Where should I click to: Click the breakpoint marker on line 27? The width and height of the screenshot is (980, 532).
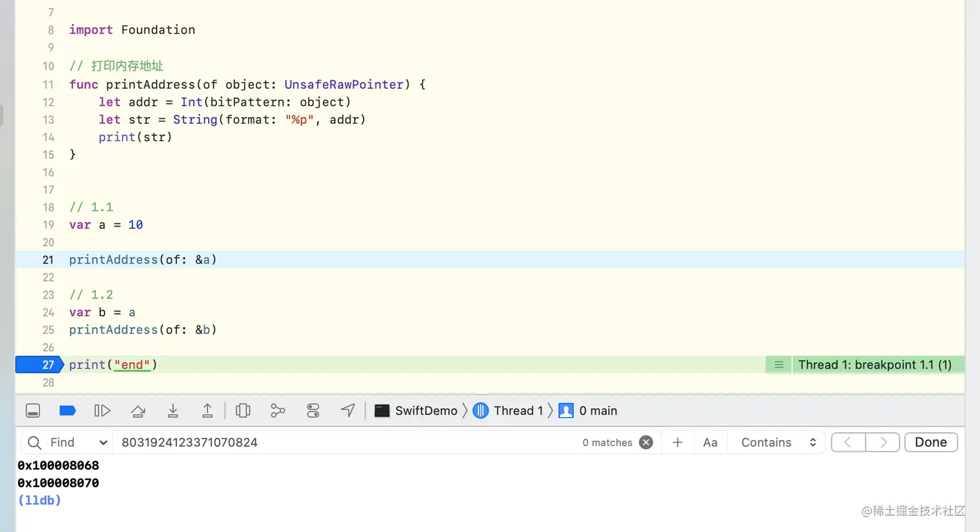pos(40,365)
